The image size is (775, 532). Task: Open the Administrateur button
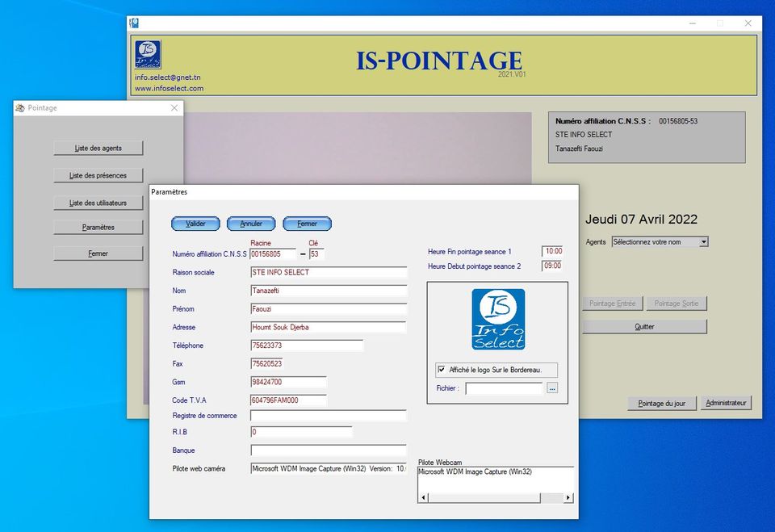click(x=726, y=403)
